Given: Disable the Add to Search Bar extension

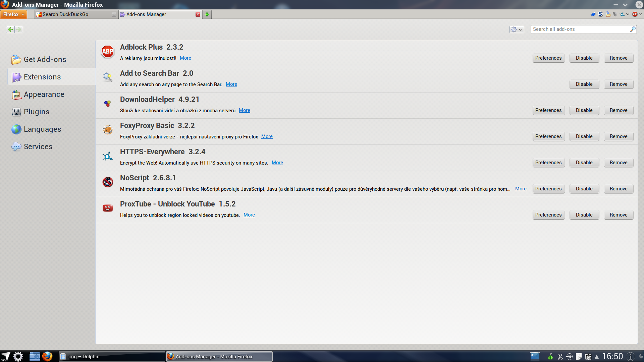Looking at the screenshot, I should click(x=584, y=84).
